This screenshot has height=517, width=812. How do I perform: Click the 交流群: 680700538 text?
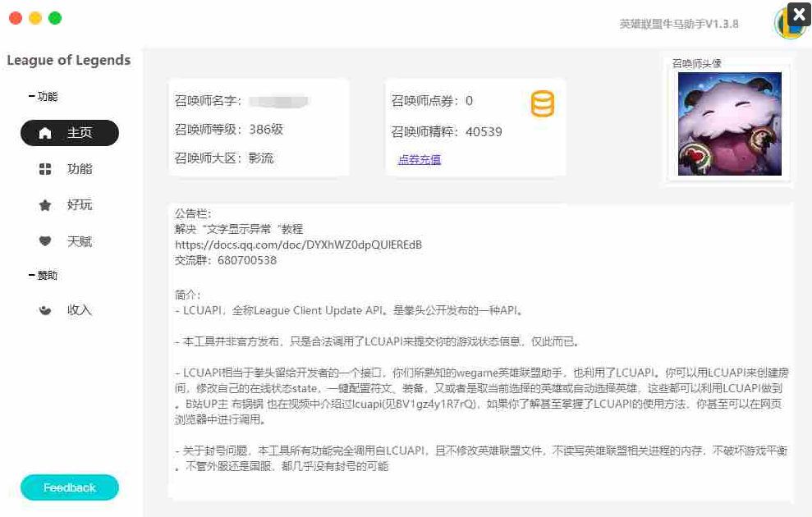pyautogui.click(x=225, y=260)
